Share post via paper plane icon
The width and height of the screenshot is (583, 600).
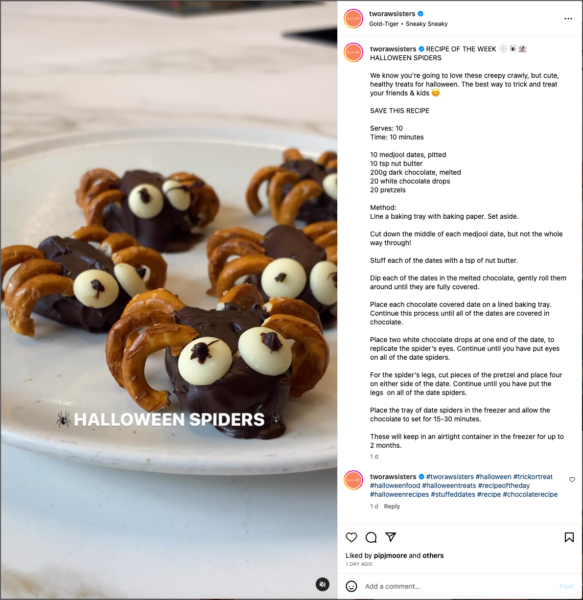tap(390, 537)
